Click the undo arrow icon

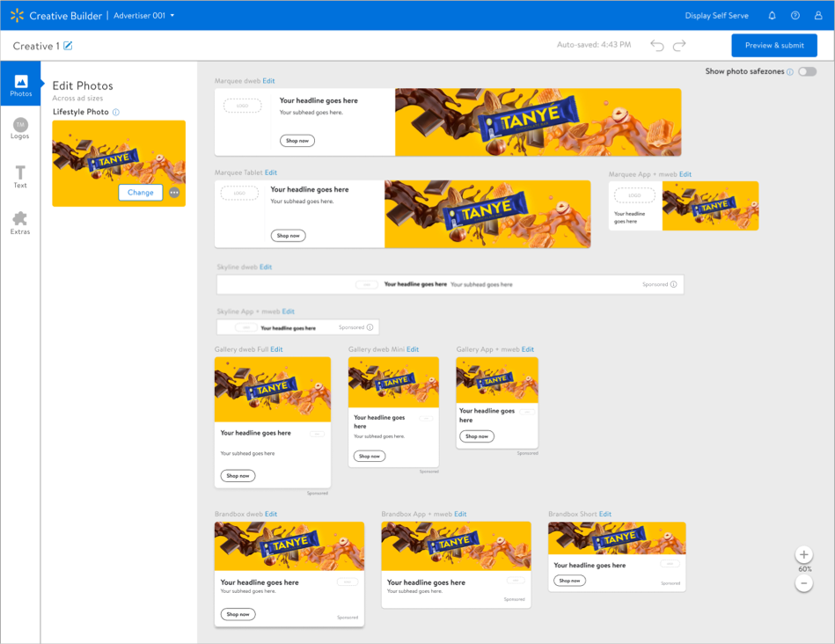pyautogui.click(x=657, y=46)
